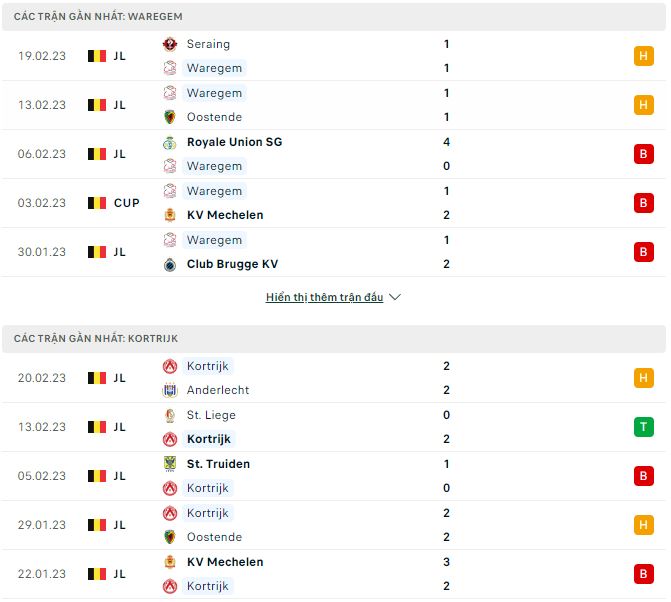Click the Seraing club crest icon
The image size is (671, 602).
click(x=169, y=44)
